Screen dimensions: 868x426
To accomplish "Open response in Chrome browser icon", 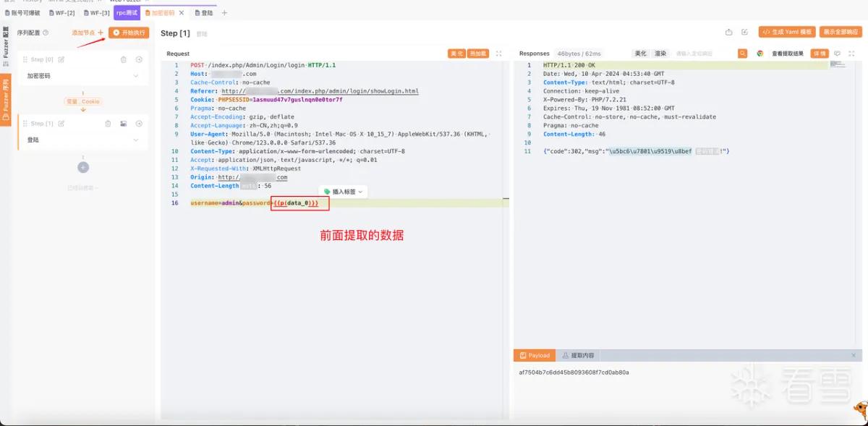I will point(760,54).
